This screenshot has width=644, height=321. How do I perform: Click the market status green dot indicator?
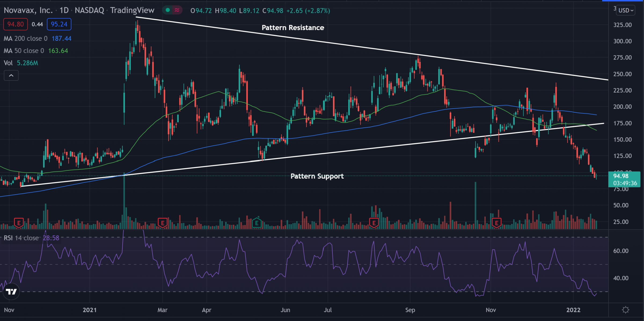[x=168, y=10]
